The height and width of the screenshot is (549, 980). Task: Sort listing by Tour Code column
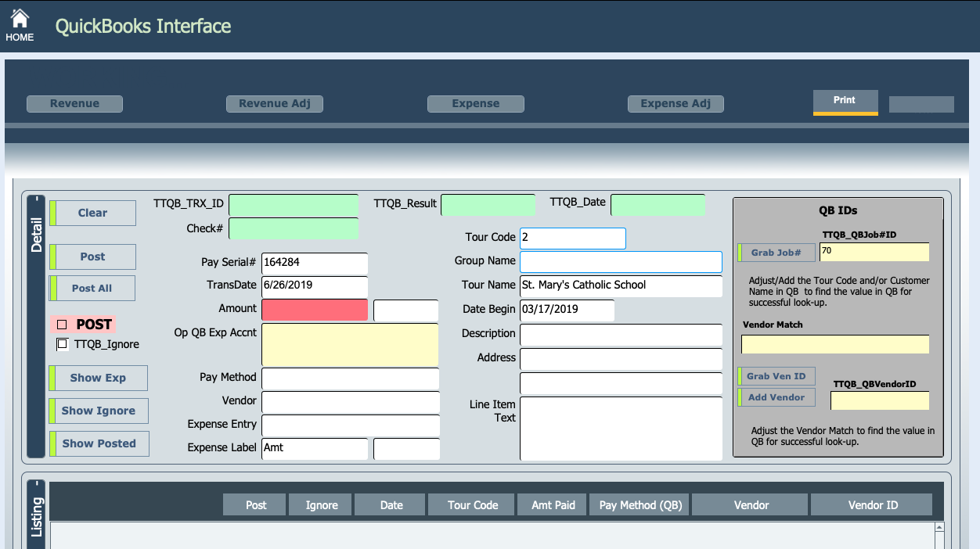coord(473,505)
